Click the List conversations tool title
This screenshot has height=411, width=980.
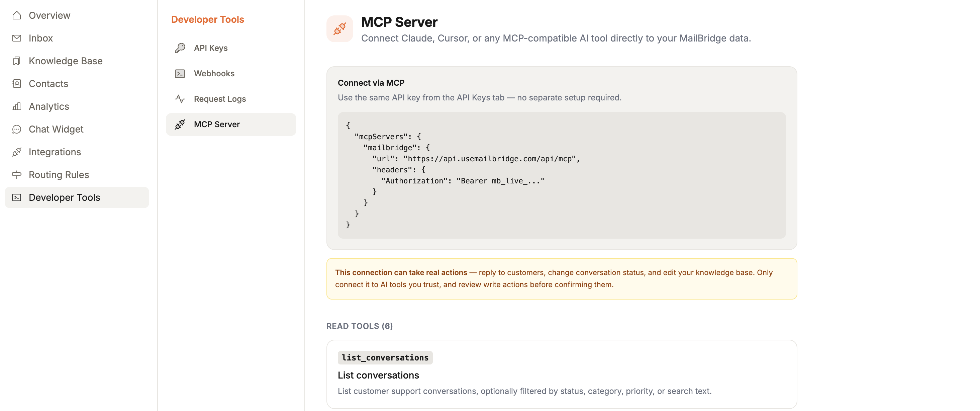tap(378, 375)
